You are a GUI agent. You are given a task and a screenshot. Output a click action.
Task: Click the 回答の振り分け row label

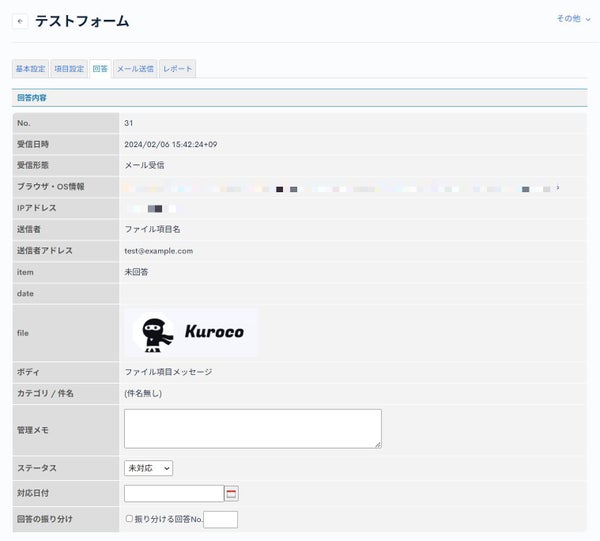pyautogui.click(x=44, y=519)
